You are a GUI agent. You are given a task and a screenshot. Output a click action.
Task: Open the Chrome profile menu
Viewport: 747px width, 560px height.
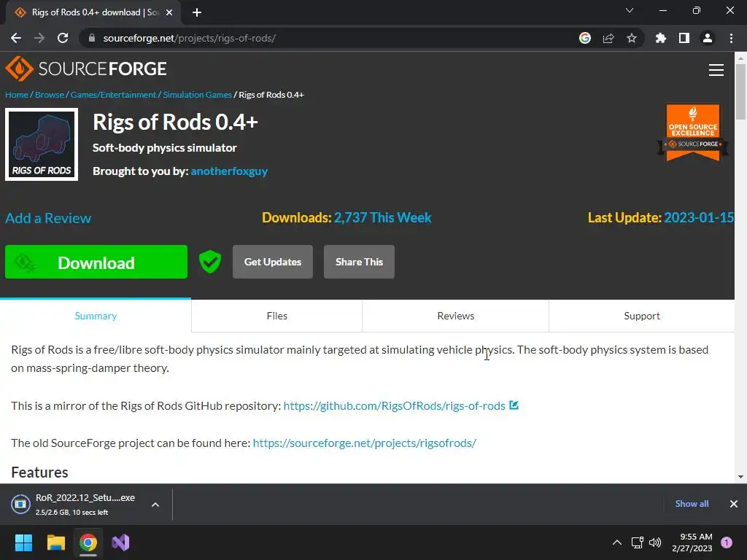point(708,38)
